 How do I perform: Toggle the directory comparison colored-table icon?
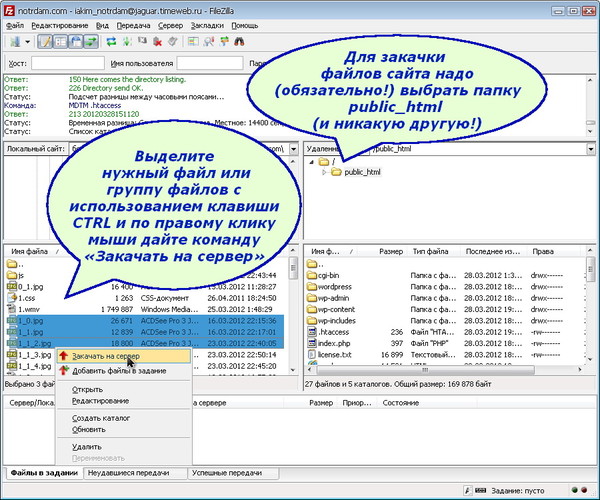click(x=193, y=42)
